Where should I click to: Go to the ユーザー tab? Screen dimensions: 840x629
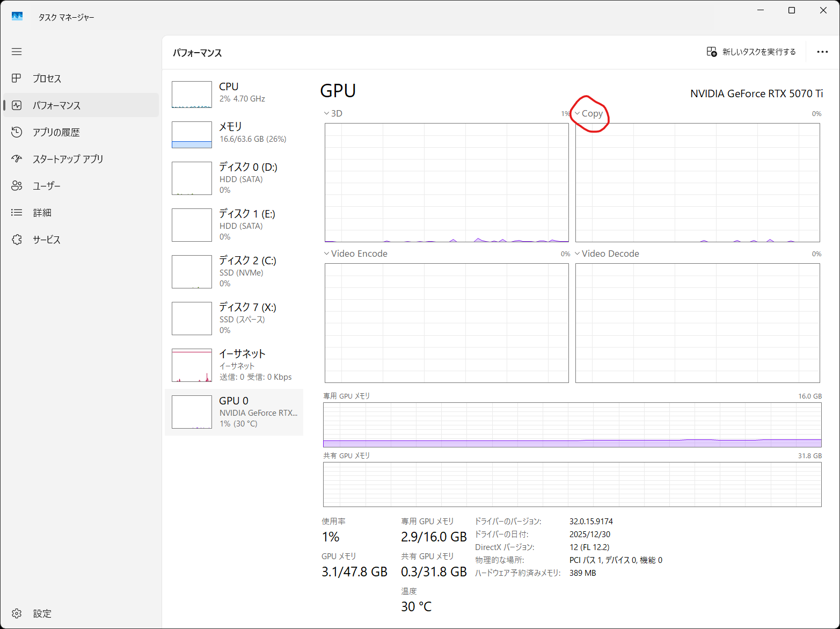coord(81,186)
